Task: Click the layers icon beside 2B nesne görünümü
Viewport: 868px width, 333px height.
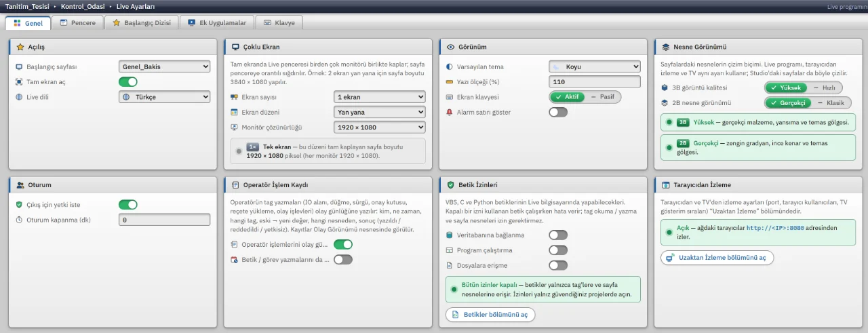Action: (x=665, y=103)
